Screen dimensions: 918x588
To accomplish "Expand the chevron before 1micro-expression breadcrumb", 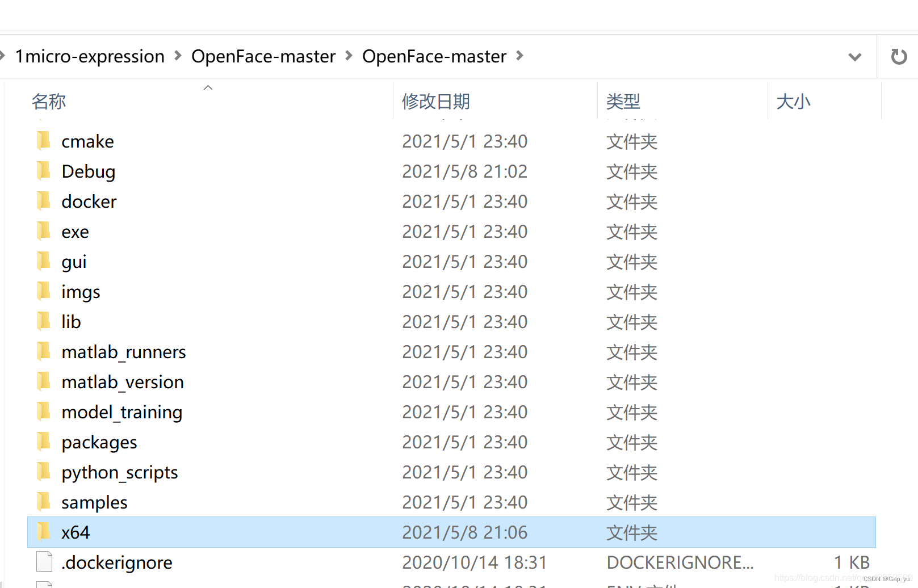I will 2,56.
